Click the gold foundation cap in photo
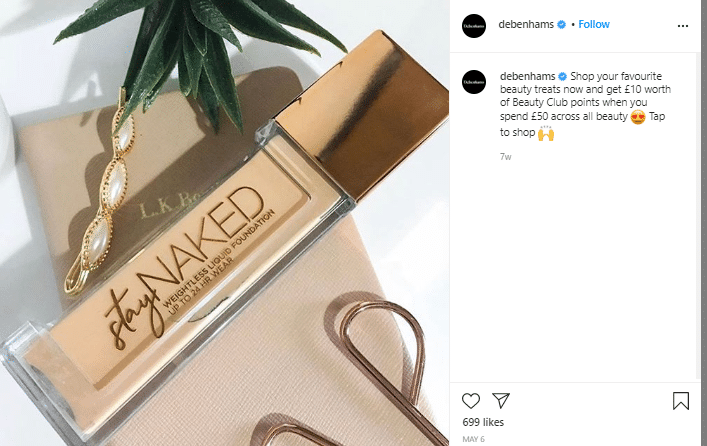 pos(361,117)
